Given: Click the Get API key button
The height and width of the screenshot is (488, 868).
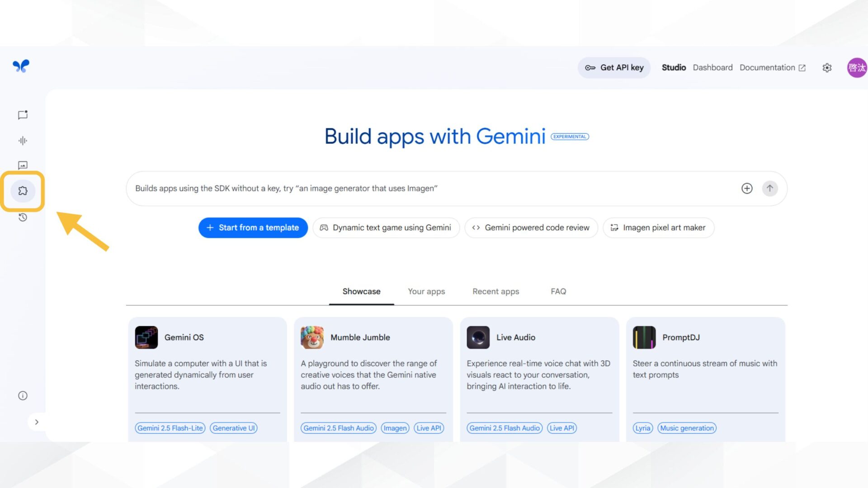Looking at the screenshot, I should click(614, 67).
